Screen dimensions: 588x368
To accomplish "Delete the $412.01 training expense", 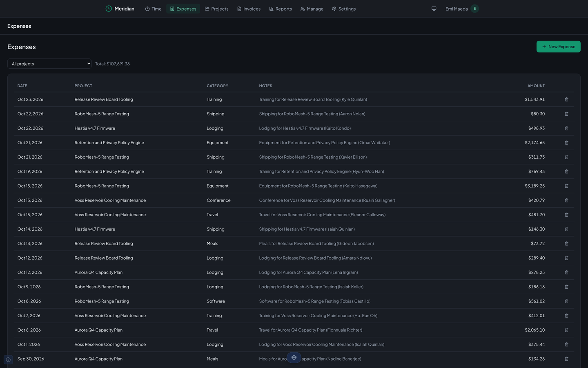I will (x=566, y=316).
